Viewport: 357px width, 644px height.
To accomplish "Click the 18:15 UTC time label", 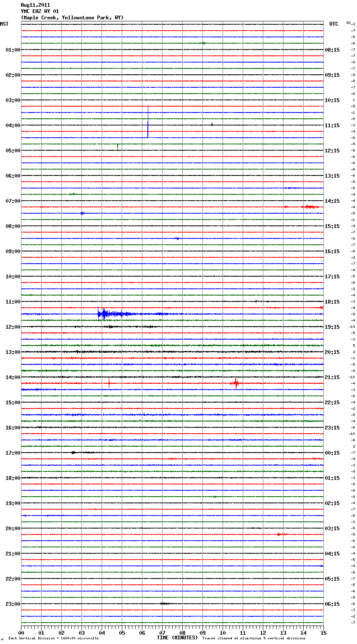I will tap(332, 302).
